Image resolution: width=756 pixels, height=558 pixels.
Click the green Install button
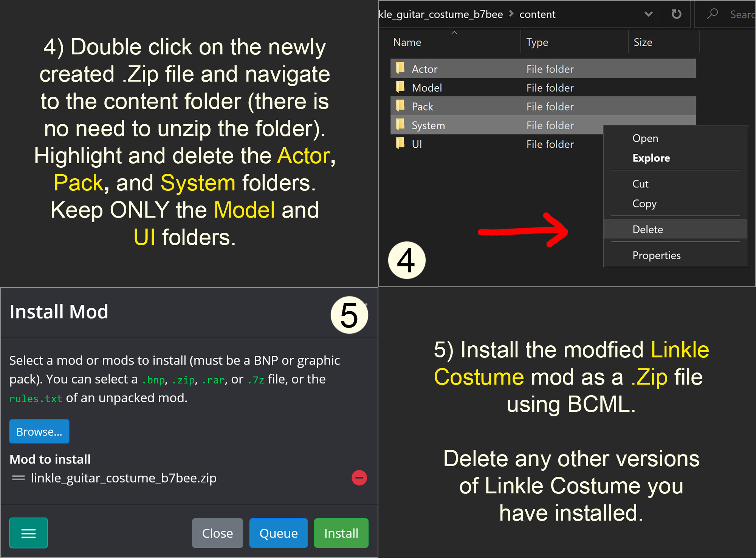341,533
